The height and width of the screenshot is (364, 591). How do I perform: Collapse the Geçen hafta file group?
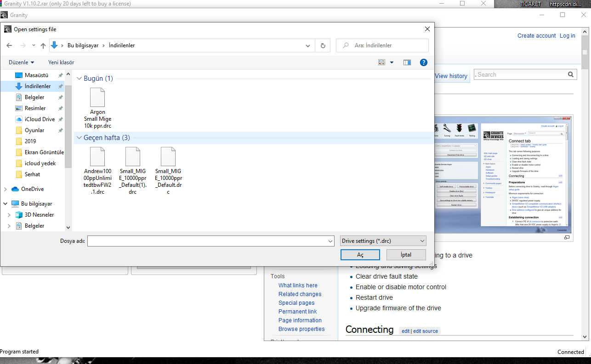point(79,138)
